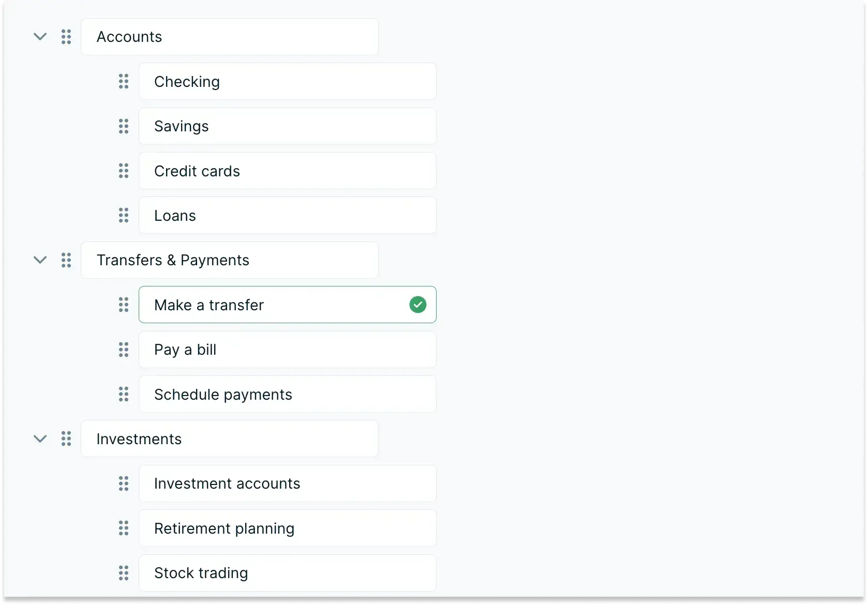Select the drag handle beside Retirement planning

[124, 528]
